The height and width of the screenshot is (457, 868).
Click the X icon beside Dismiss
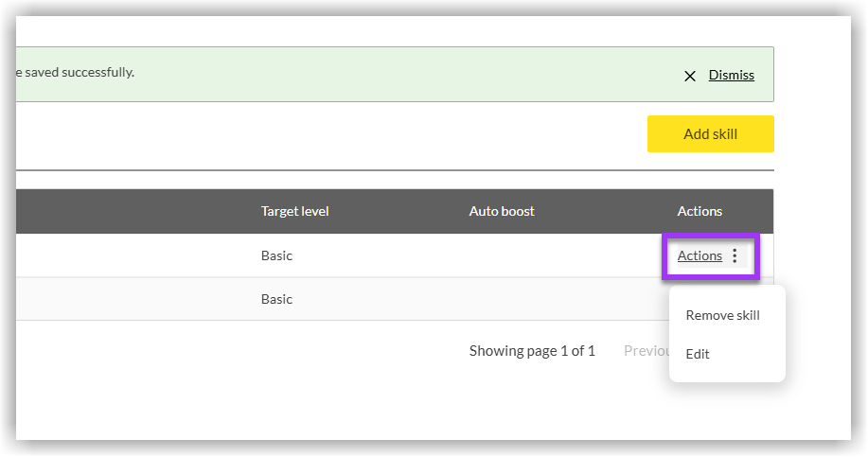tap(690, 76)
